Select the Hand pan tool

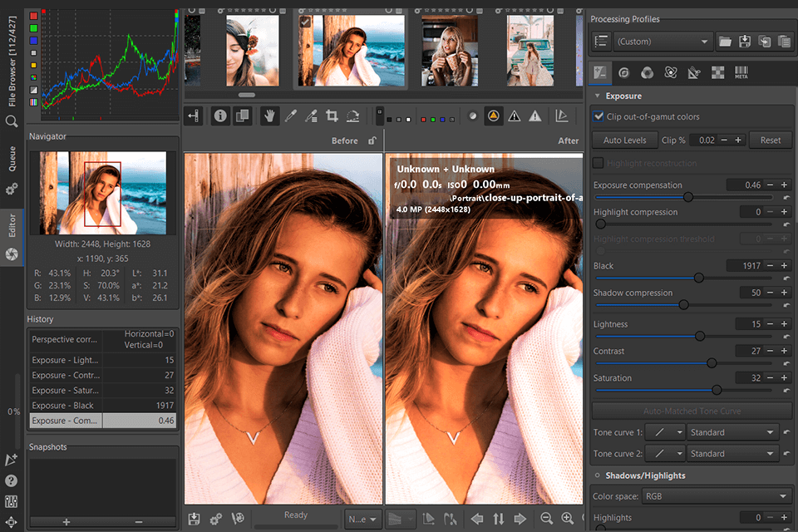point(268,116)
